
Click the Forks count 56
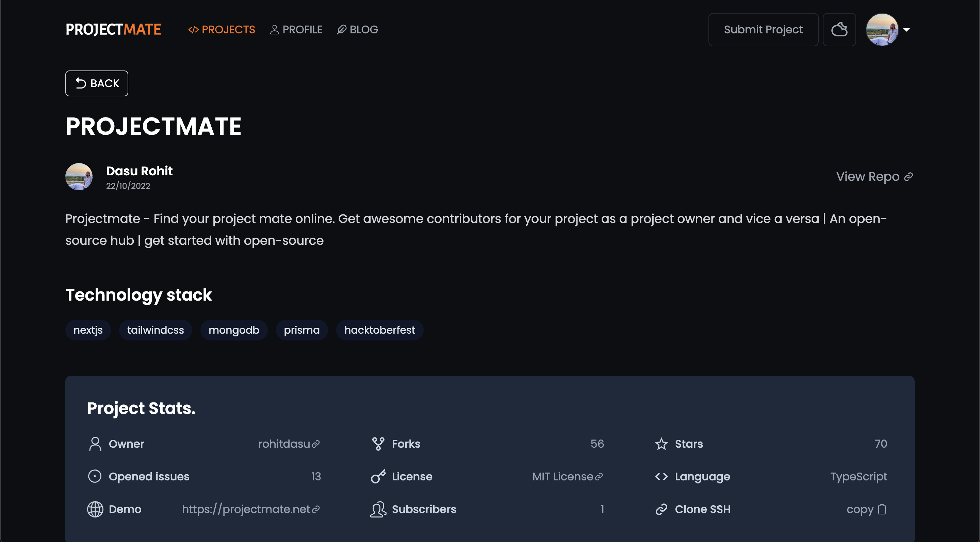pyautogui.click(x=597, y=444)
